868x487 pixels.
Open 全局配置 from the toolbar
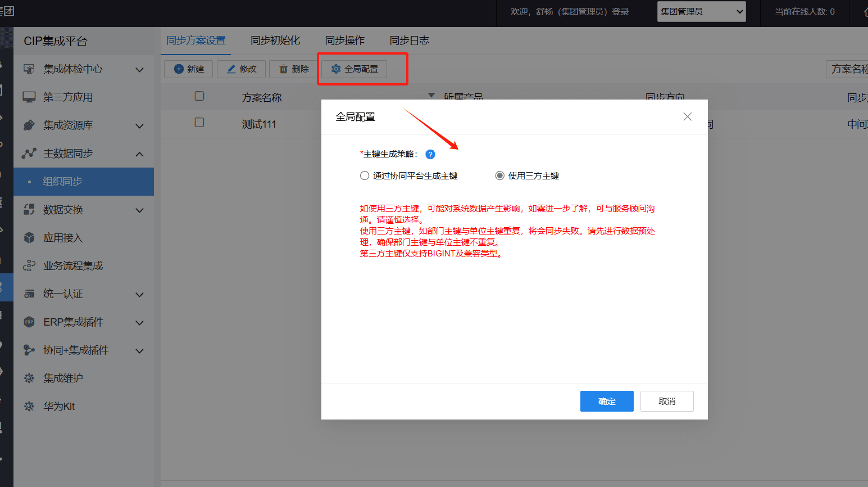(355, 69)
